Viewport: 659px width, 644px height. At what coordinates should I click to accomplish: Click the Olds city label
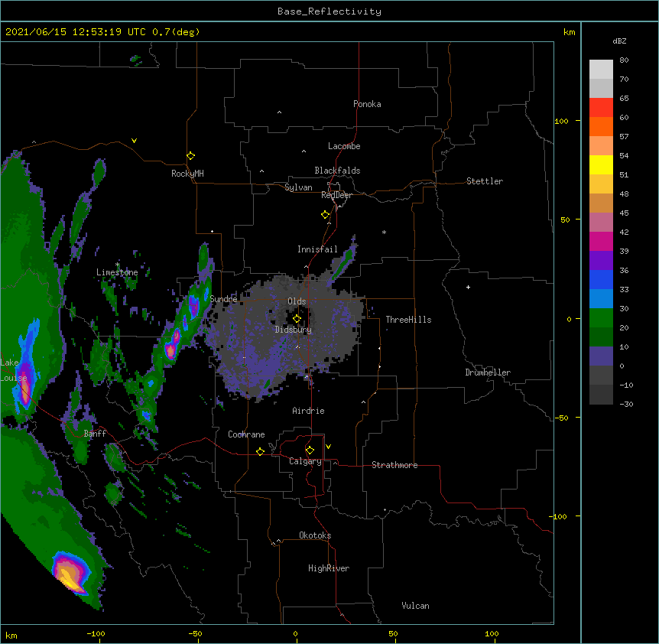click(297, 301)
